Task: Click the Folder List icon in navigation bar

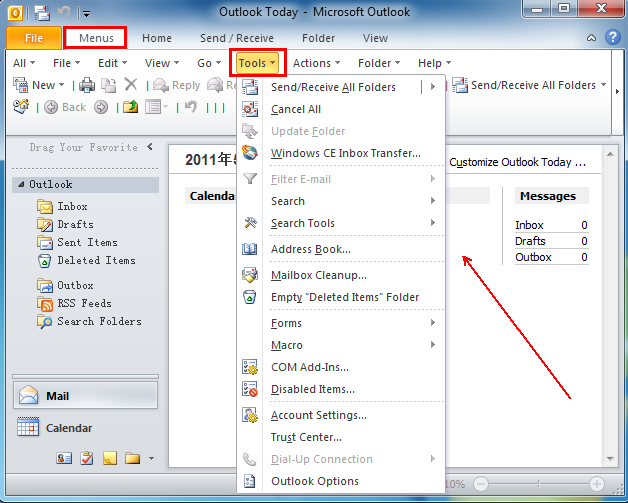Action: (x=132, y=458)
